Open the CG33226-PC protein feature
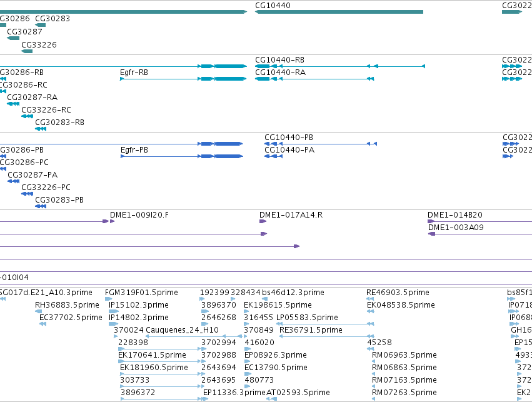 point(27,194)
